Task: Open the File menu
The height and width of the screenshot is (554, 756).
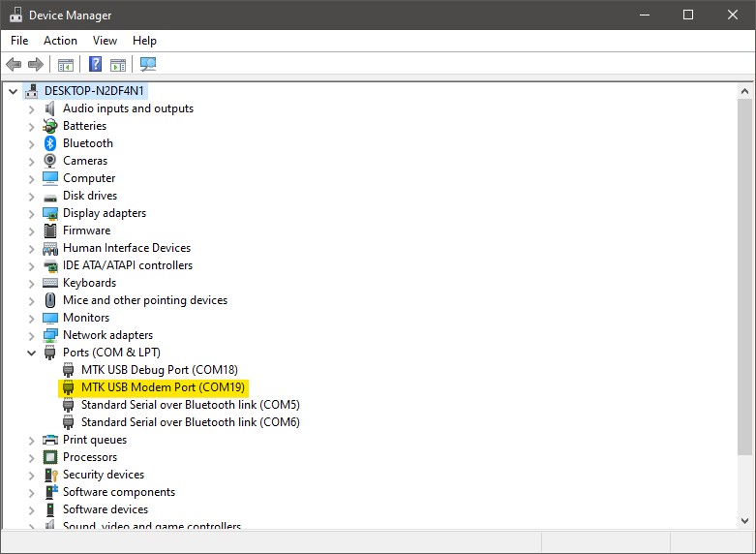Action: [x=19, y=41]
